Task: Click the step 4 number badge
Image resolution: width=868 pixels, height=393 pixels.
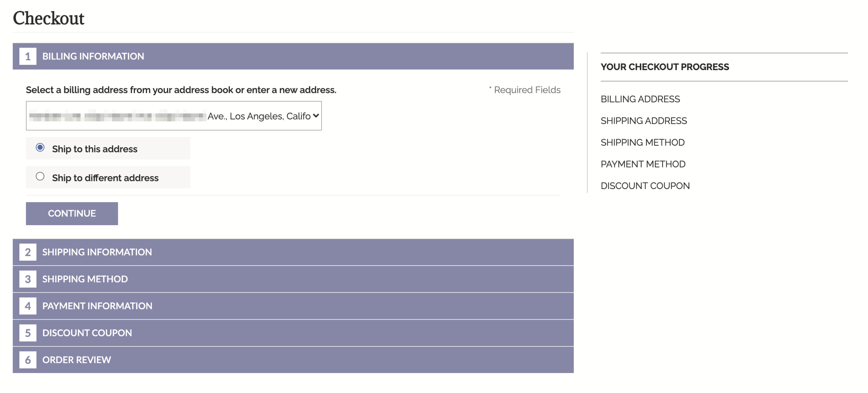Action: [x=28, y=306]
